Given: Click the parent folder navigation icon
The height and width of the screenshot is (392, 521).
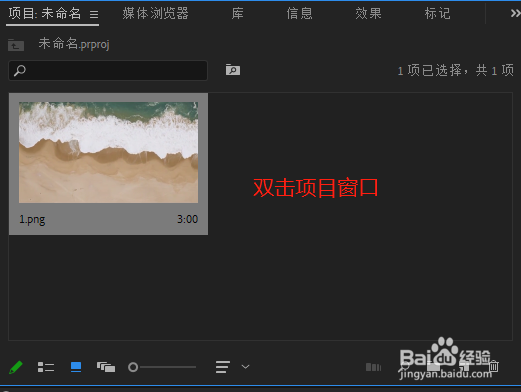Looking at the screenshot, I should click(x=16, y=45).
